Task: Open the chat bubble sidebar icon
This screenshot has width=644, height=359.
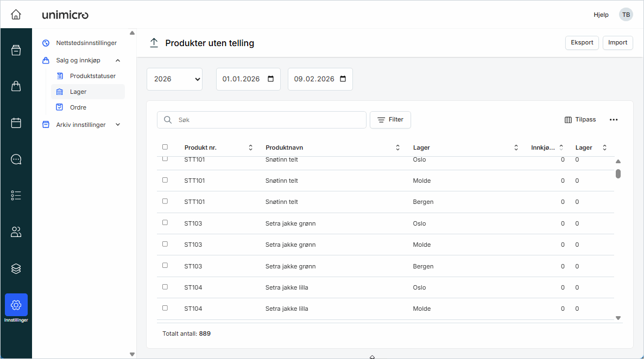Action: (x=16, y=159)
